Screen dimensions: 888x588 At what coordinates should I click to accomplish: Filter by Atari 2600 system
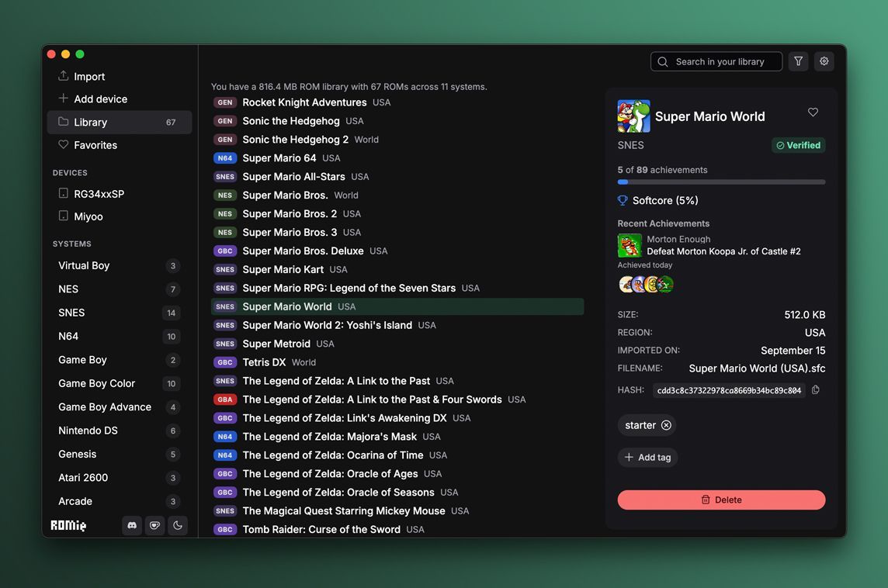[120, 478]
